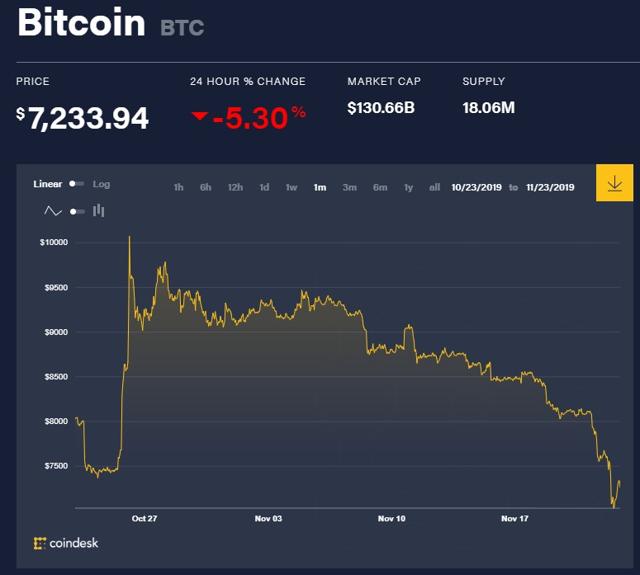640x575 pixels.
Task: Click the CoinDesk logo
Action: tap(66, 543)
